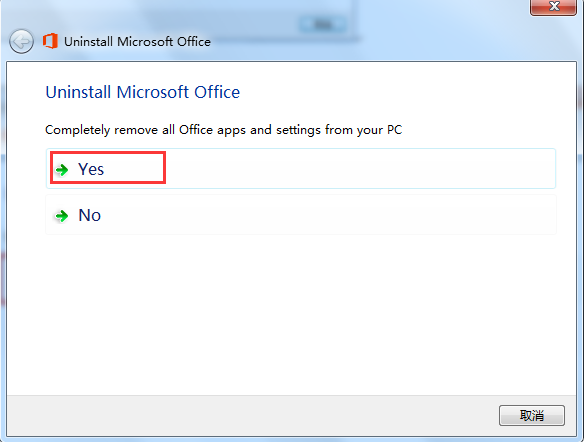The width and height of the screenshot is (584, 442).
Task: Click empty right side of No row
Action: [x=328, y=215]
